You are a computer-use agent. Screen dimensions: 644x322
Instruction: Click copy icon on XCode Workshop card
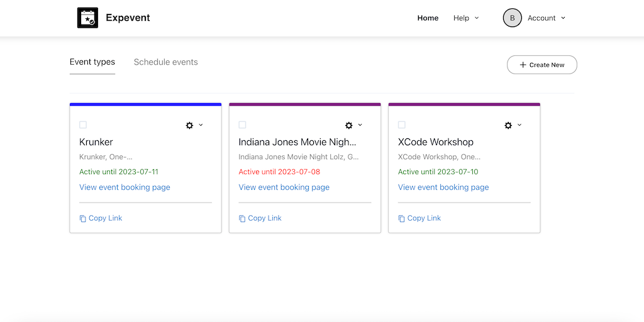pos(401,219)
